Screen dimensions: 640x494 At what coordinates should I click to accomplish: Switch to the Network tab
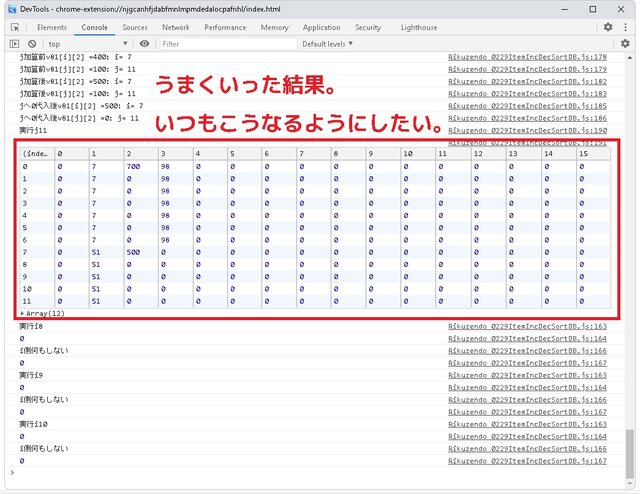pyautogui.click(x=176, y=27)
